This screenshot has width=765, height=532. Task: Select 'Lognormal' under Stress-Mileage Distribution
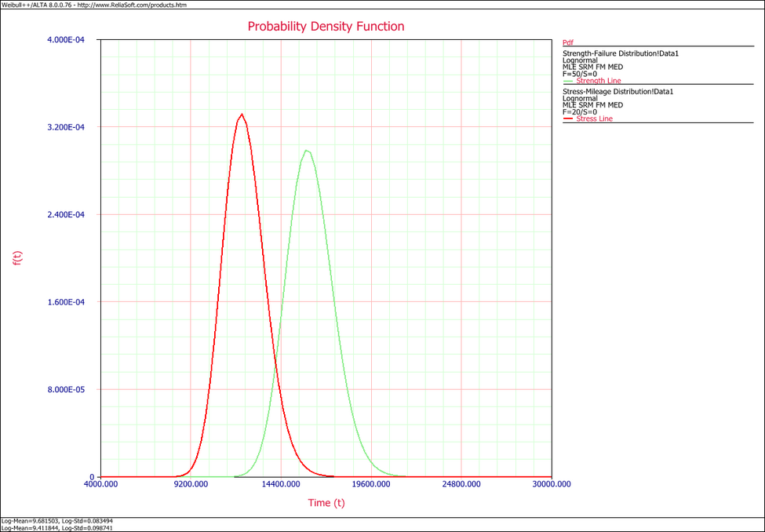580,98
